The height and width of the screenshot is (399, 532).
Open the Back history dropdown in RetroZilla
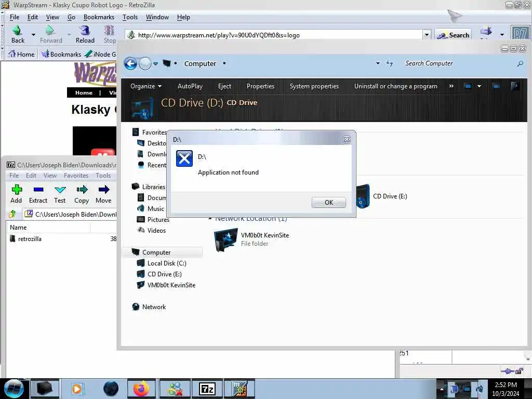tap(33, 34)
